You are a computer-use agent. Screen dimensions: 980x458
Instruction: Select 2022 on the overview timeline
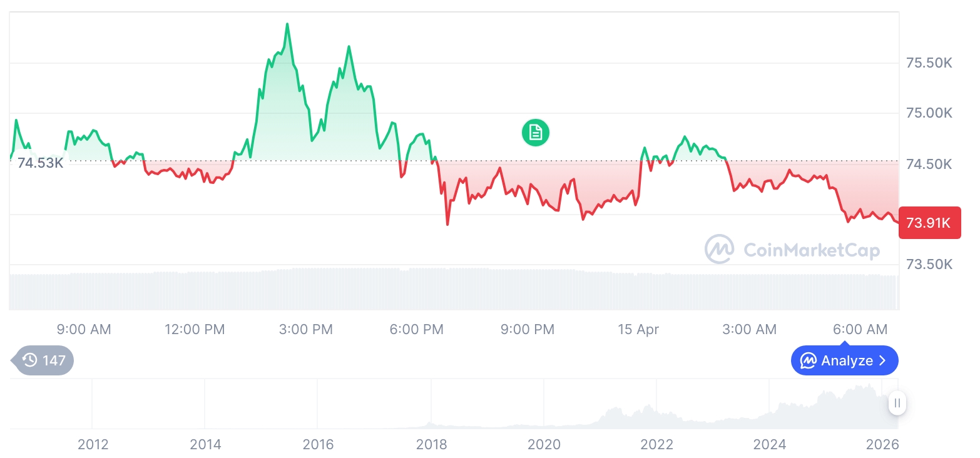(656, 445)
